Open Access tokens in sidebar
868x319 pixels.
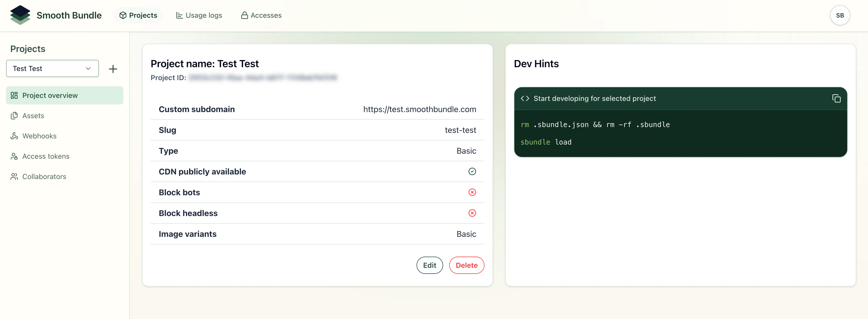[64, 156]
